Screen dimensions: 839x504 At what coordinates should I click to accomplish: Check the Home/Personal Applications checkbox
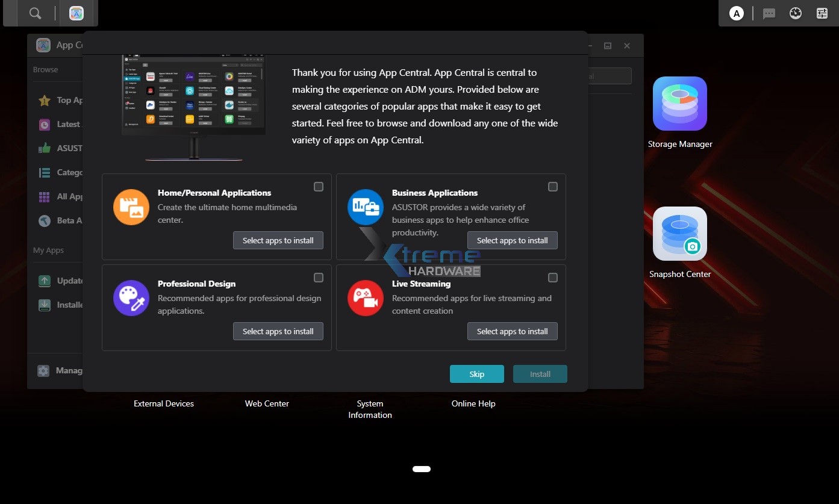pos(319,187)
